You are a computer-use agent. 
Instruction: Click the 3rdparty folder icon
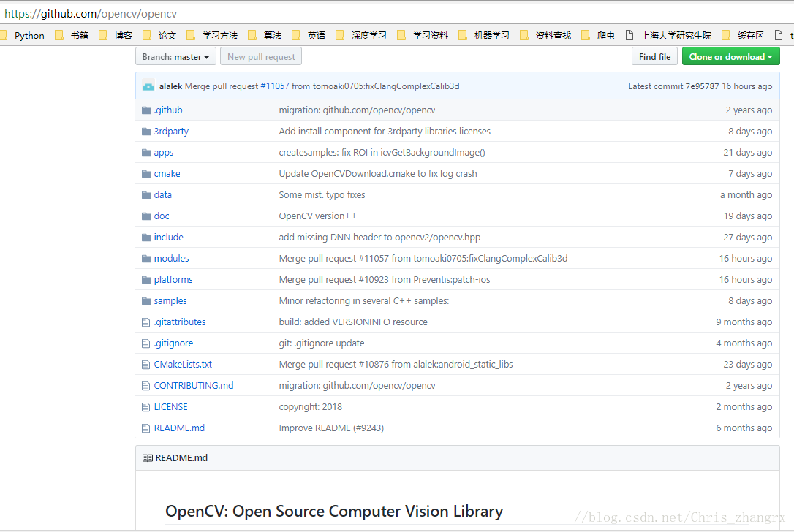point(146,132)
